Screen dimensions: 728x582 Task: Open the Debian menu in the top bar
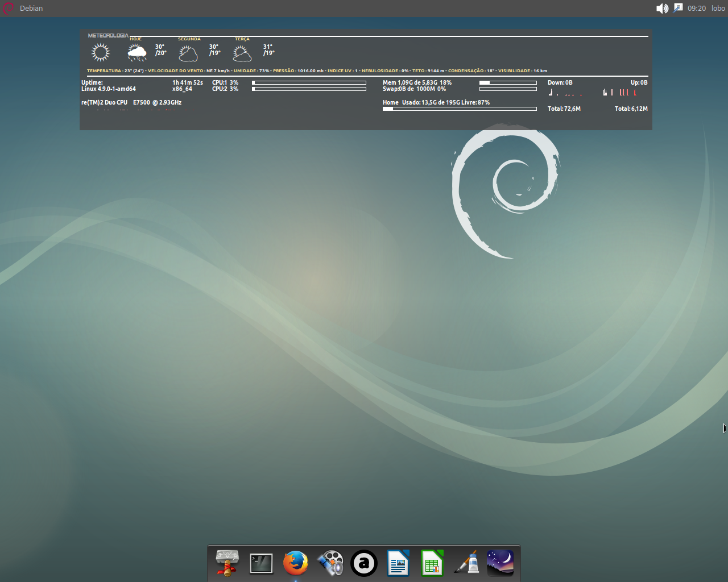[x=31, y=8]
